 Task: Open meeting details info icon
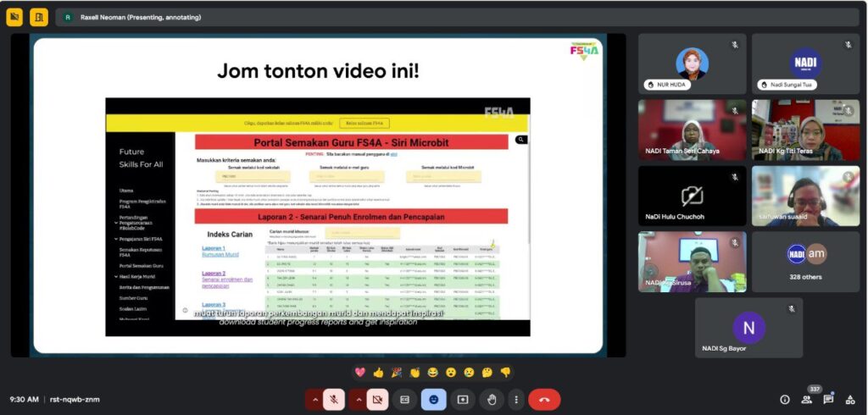pyautogui.click(x=785, y=400)
